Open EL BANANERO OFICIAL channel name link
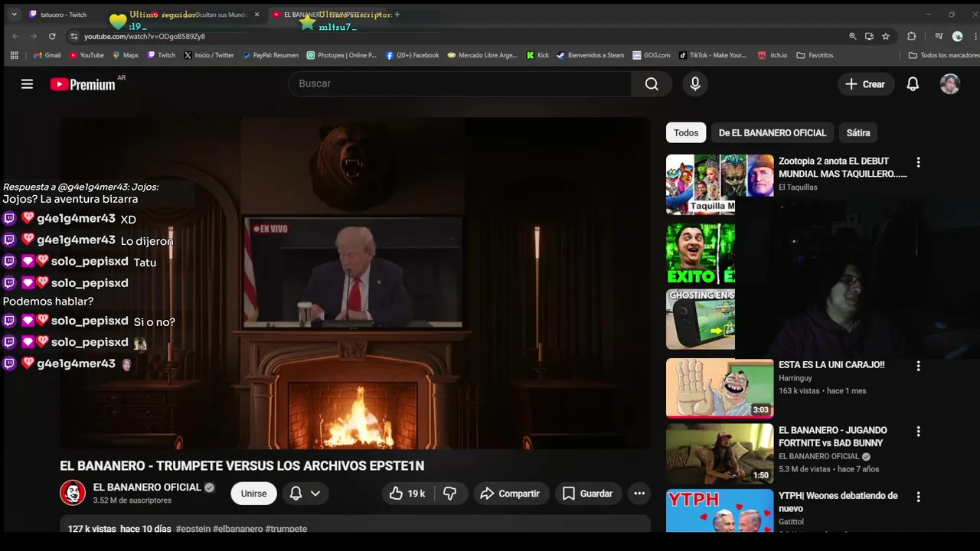The width and height of the screenshot is (980, 551). 147,487
